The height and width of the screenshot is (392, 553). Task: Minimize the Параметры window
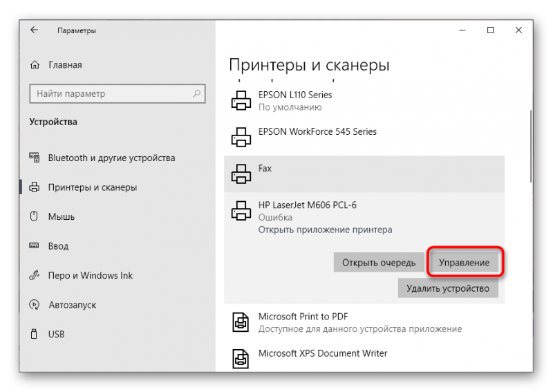462,30
